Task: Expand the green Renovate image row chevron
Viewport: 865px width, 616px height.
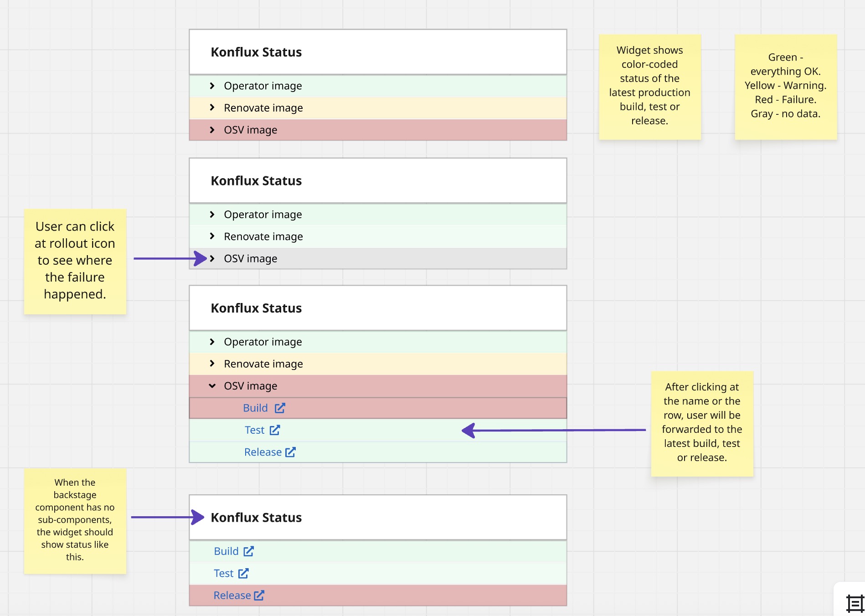Action: pyautogui.click(x=212, y=236)
